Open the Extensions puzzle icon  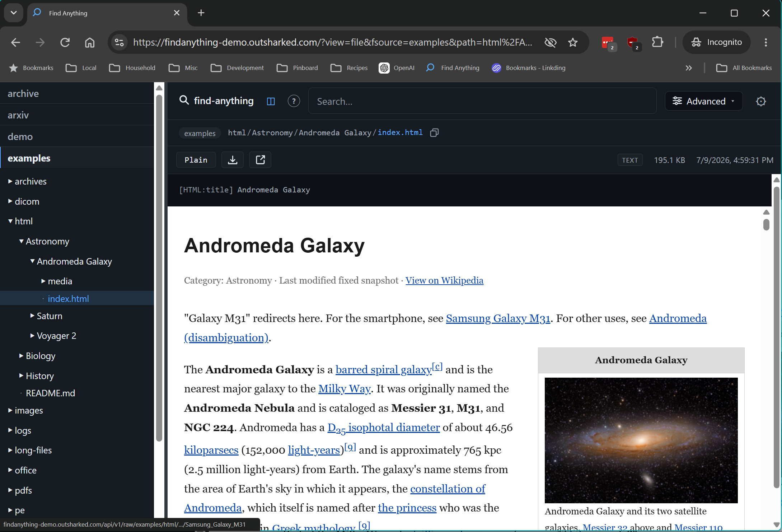click(x=657, y=42)
